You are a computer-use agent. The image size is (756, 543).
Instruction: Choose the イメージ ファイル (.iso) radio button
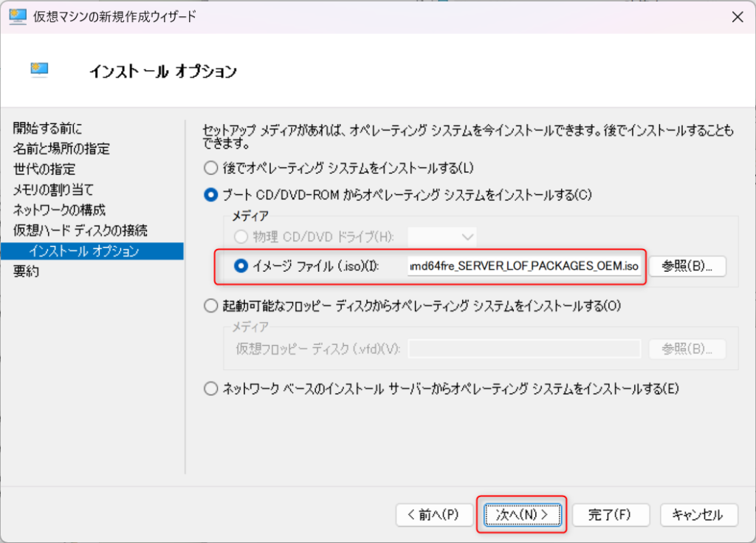tap(241, 266)
